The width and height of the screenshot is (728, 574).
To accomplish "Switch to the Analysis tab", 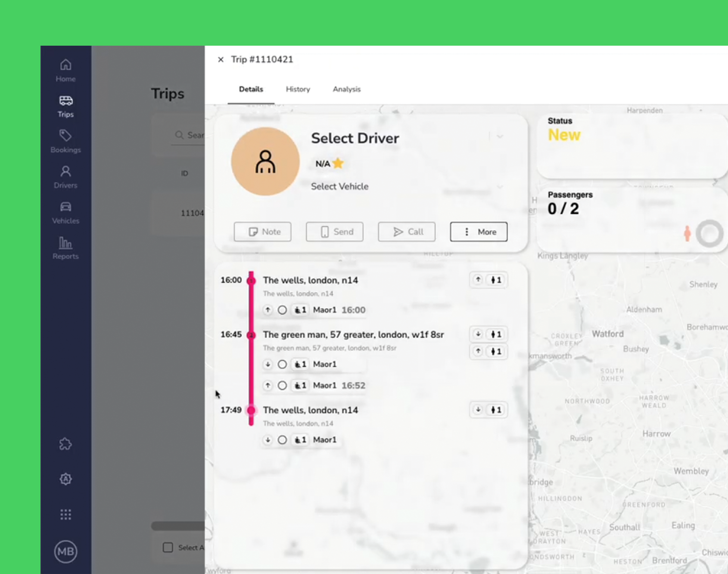I will point(347,89).
